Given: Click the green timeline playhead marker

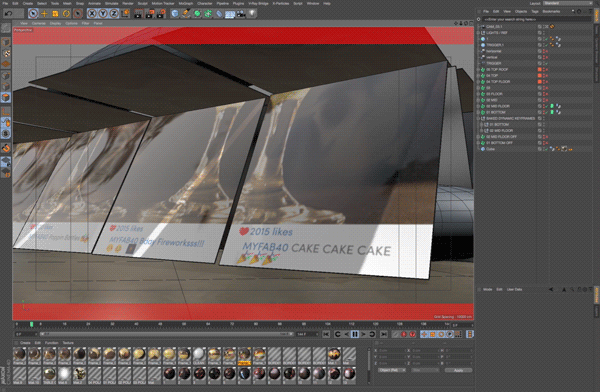Looking at the screenshot, I should click(31, 324).
